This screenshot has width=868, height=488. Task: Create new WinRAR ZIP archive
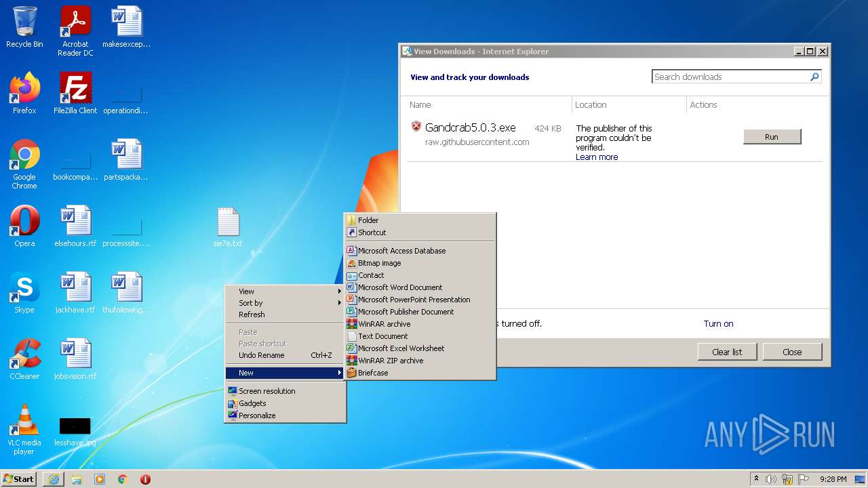coord(420,361)
